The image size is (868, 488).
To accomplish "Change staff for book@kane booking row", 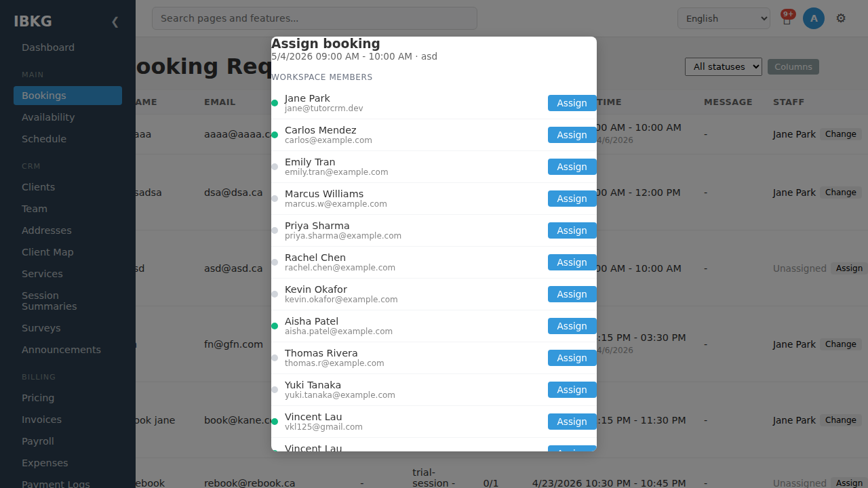I will point(841,420).
